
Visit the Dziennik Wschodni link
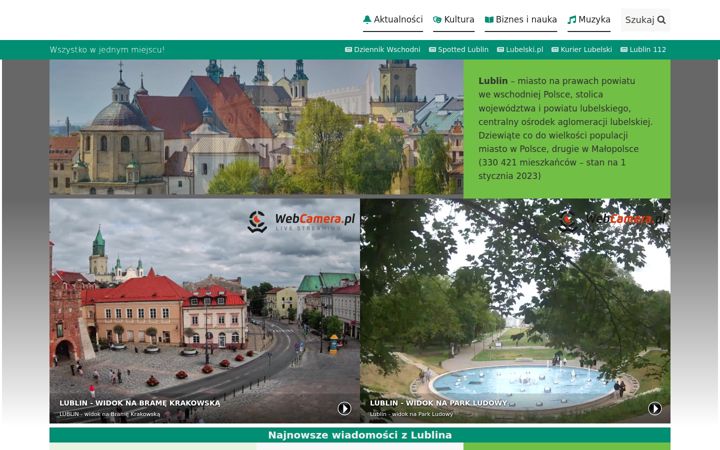tap(382, 50)
